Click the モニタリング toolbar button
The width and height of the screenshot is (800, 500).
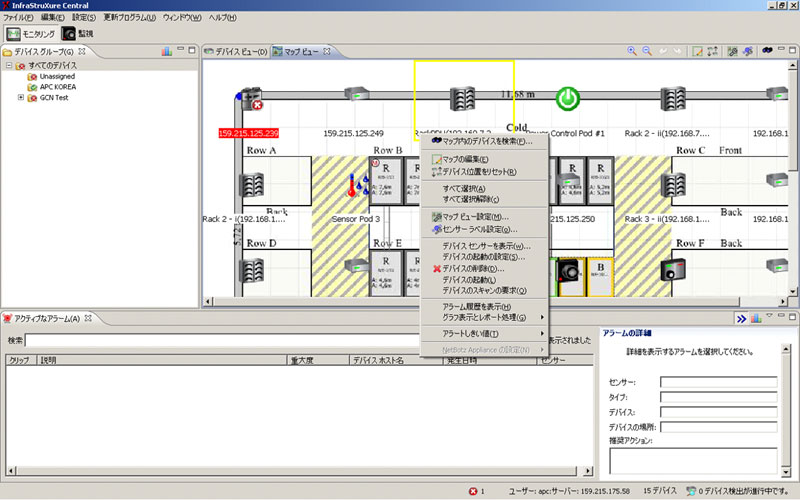(x=31, y=34)
